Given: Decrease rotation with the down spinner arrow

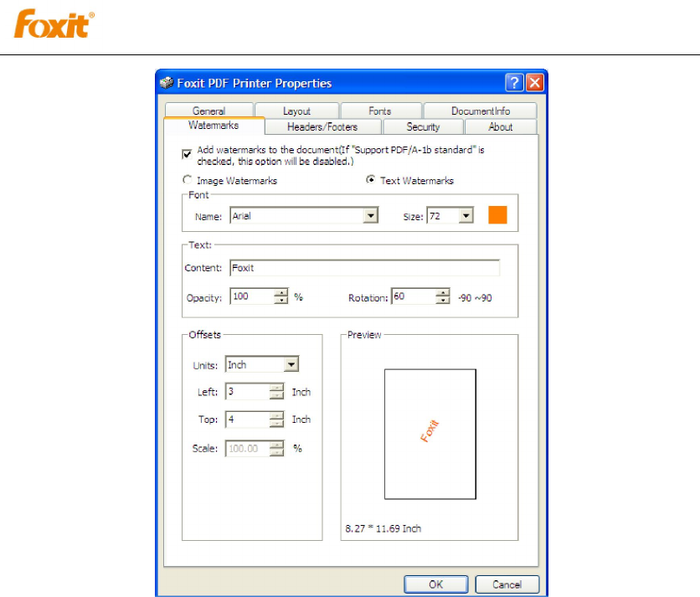Looking at the screenshot, I should pos(443,301).
